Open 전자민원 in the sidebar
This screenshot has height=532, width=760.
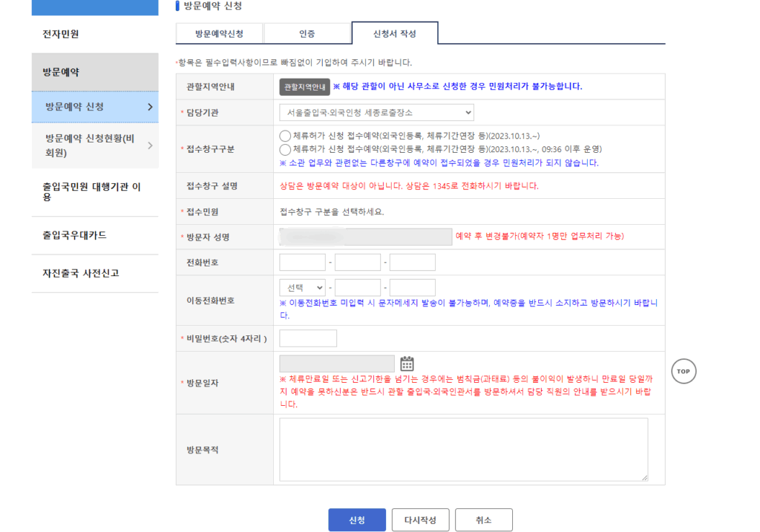point(61,34)
